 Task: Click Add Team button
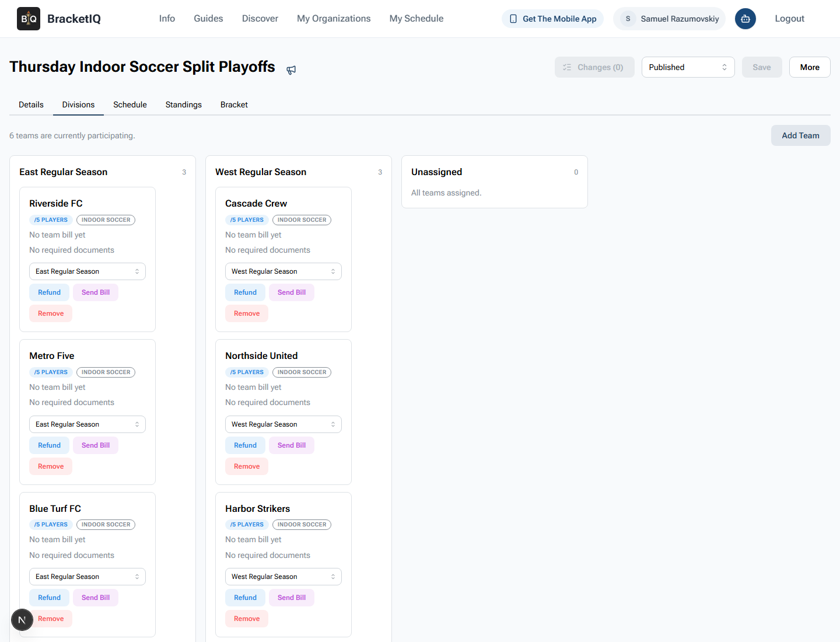point(800,135)
